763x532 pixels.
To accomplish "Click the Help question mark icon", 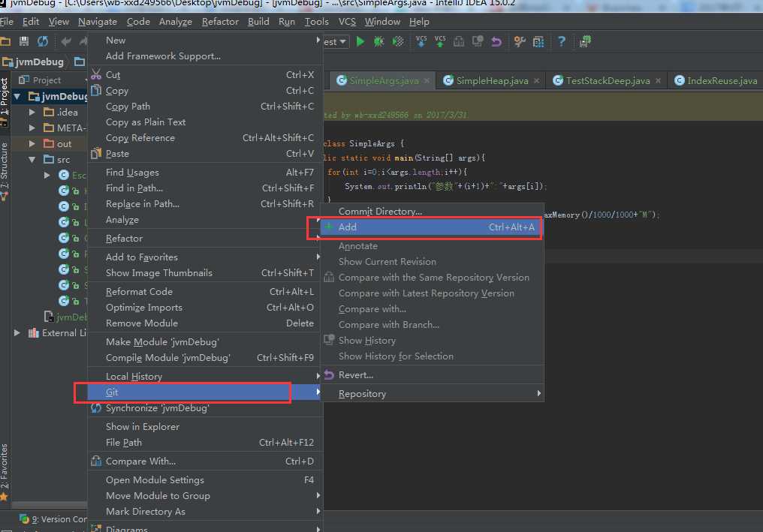I will pyautogui.click(x=562, y=41).
